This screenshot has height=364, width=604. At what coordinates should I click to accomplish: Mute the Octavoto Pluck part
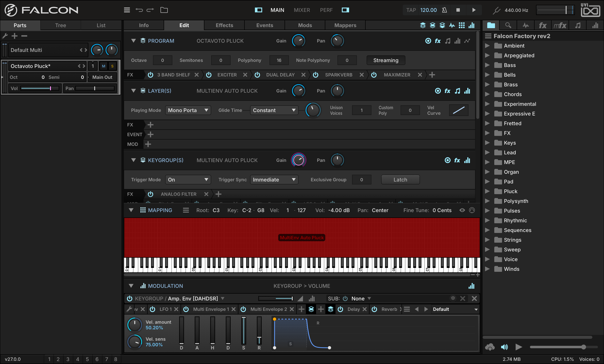pos(103,66)
